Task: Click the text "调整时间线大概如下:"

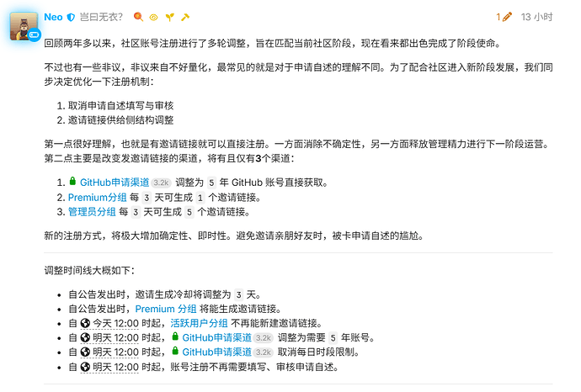Action: pyautogui.click(x=89, y=271)
